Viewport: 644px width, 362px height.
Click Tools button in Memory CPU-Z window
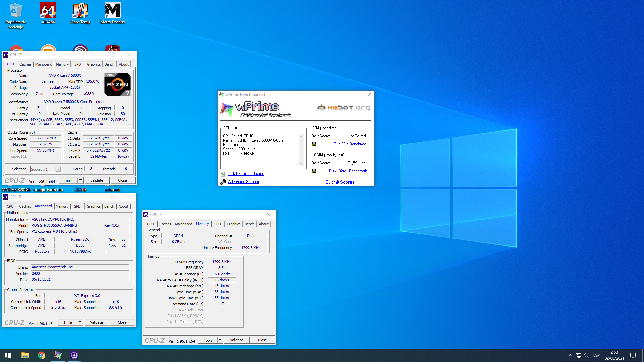(208, 340)
